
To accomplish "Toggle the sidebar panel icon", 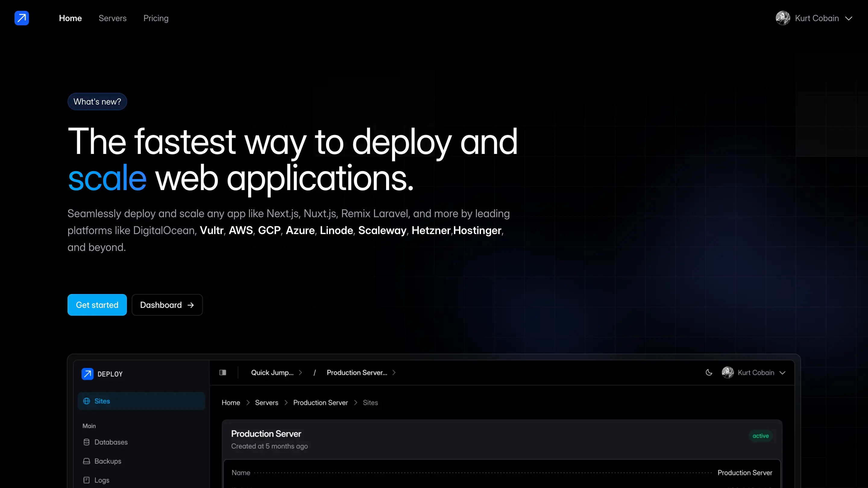I will [x=223, y=373].
